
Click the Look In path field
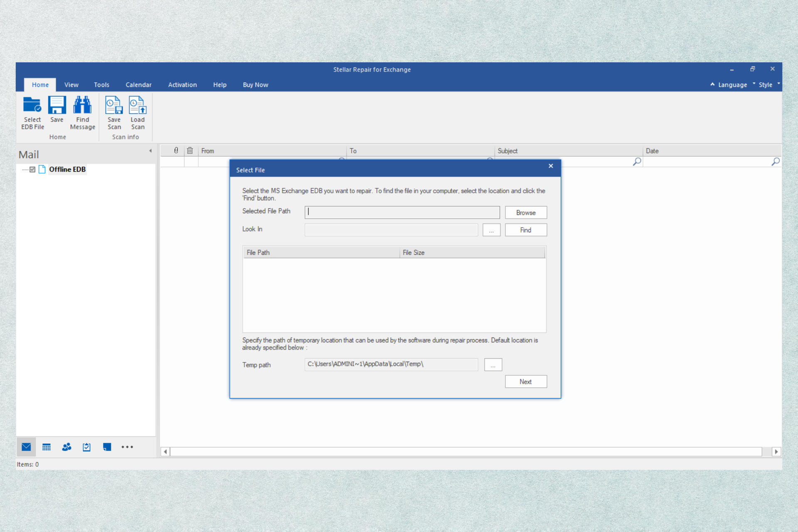click(391, 230)
